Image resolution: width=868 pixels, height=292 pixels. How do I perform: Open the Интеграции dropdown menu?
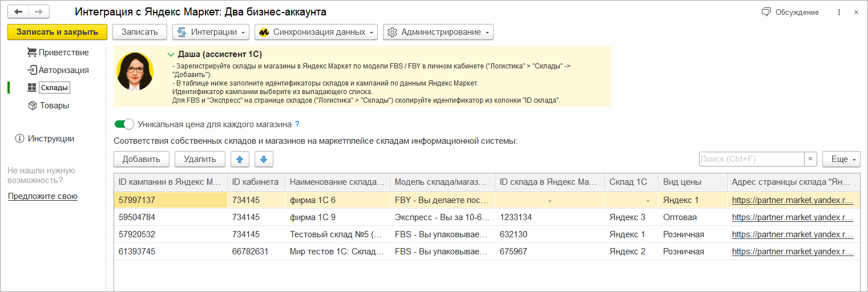click(212, 32)
